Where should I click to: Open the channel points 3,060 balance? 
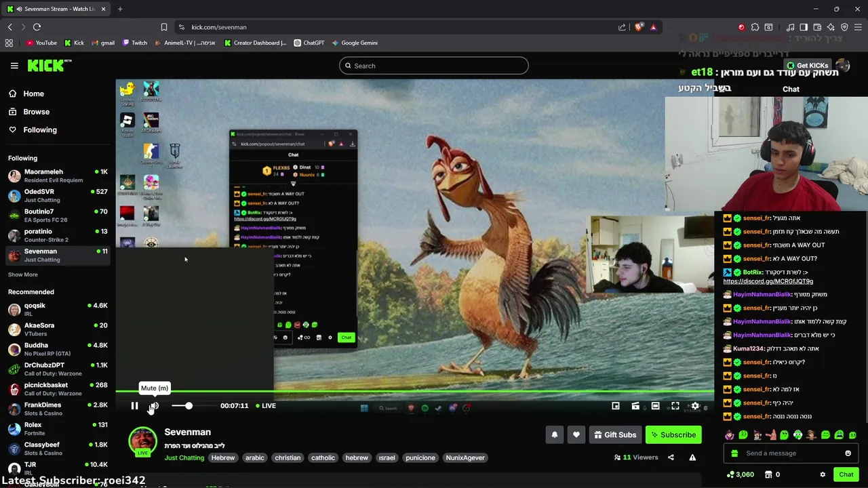click(740, 474)
